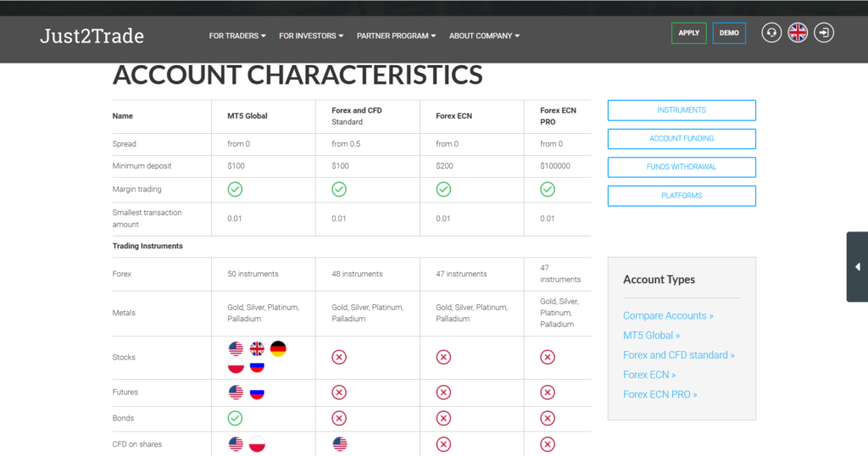
Task: Click red cross for Forex ECN PRO Stocks
Action: coord(548,358)
